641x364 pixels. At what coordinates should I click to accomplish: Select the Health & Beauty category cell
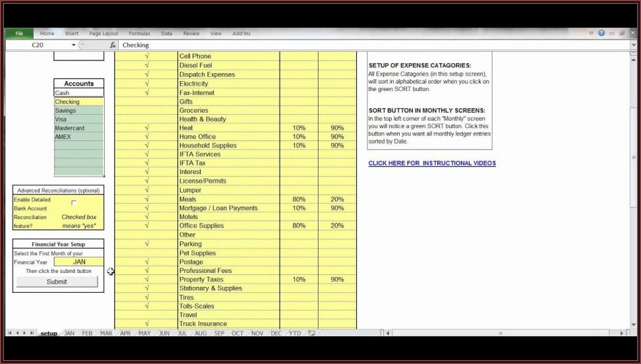click(x=229, y=119)
